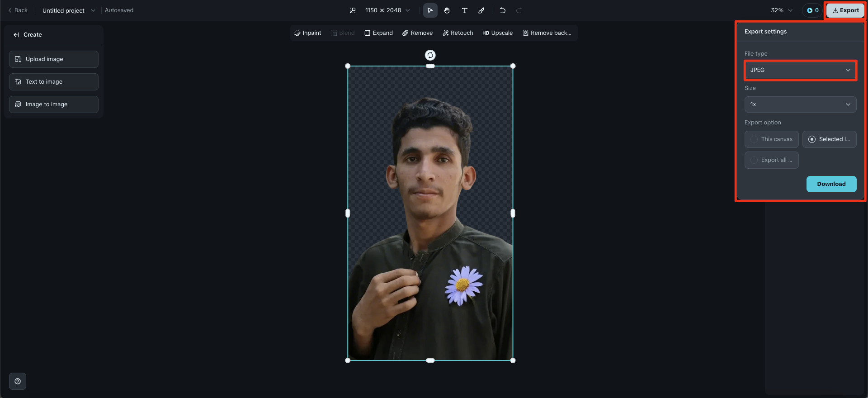Image resolution: width=868 pixels, height=398 pixels.
Task: Open the 32% zoom level dropdown
Action: point(782,10)
